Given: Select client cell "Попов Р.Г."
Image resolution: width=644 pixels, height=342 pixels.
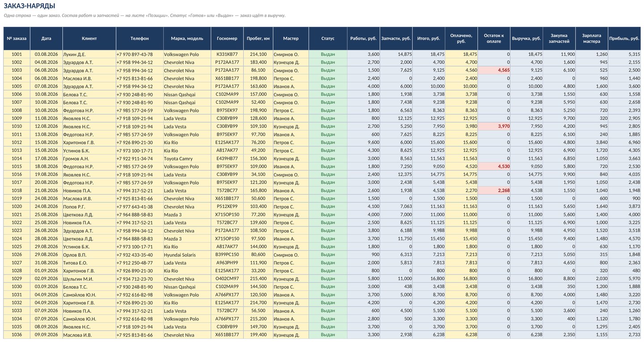Looking at the screenshot, I should coord(89,206).
